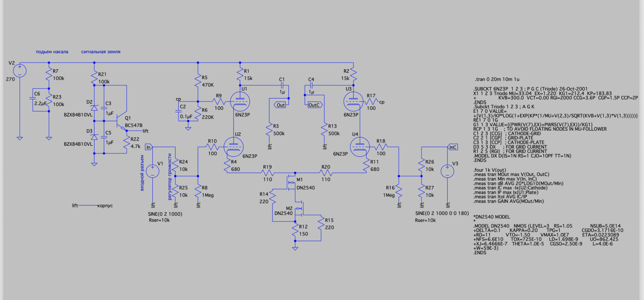Click the .tran 0 20m 10m 1u directive
This screenshot has width=644, height=300.
pyautogui.click(x=497, y=79)
